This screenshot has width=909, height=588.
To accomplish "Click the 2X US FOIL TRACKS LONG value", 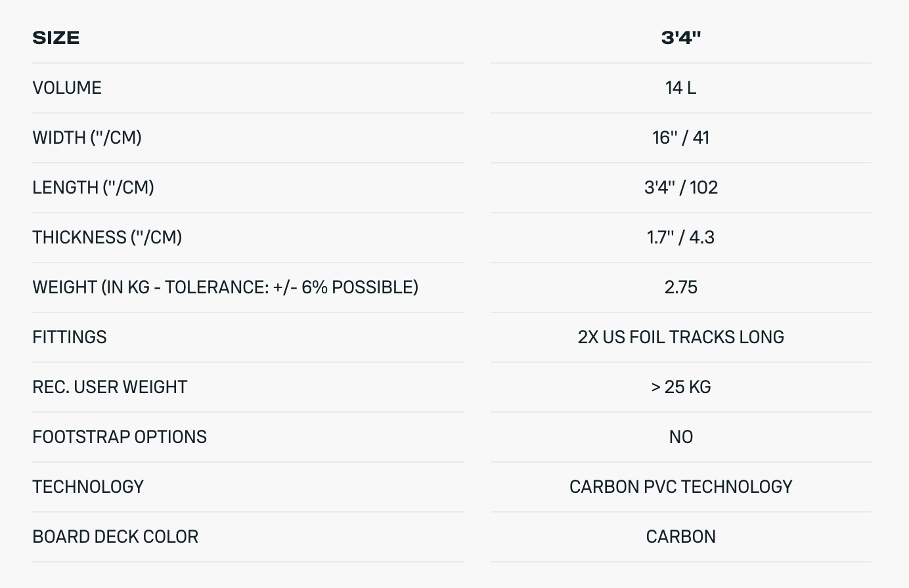I will coord(680,337).
